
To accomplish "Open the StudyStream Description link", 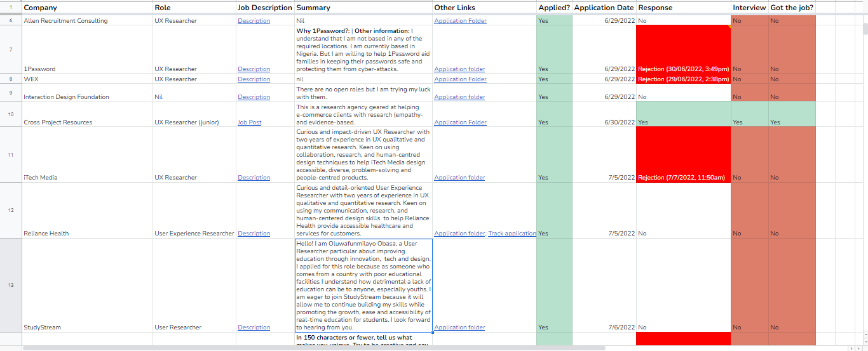I will click(254, 328).
